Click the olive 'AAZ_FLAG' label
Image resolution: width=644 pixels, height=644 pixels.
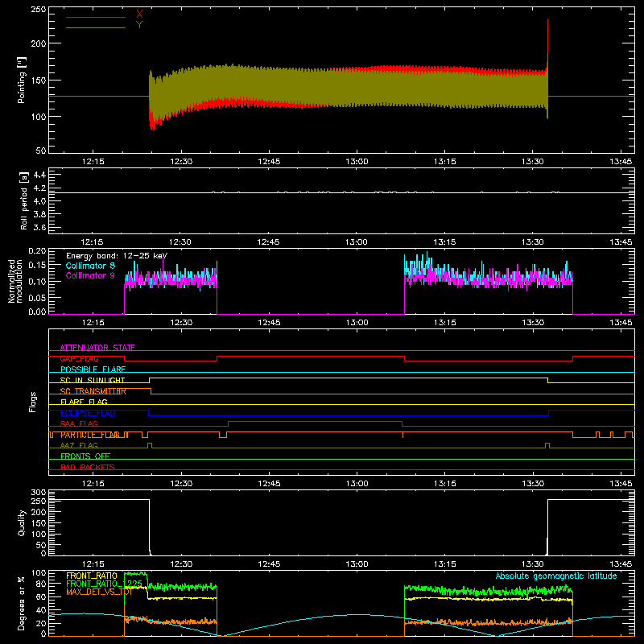(x=79, y=445)
